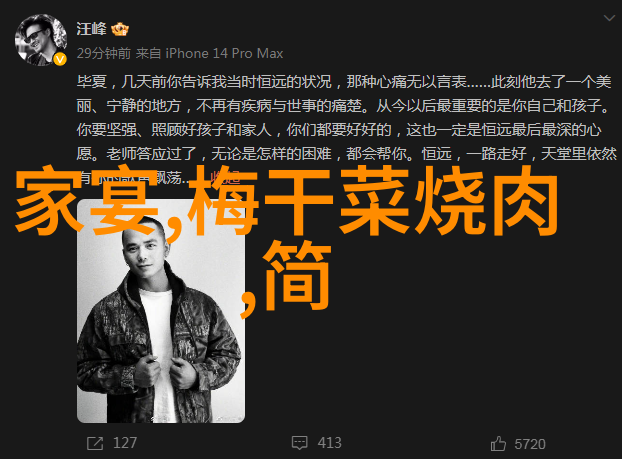Image resolution: width=622 pixels, height=459 pixels.
Task: Click the crown membership icon beside 汪峰
Action: pos(120,30)
